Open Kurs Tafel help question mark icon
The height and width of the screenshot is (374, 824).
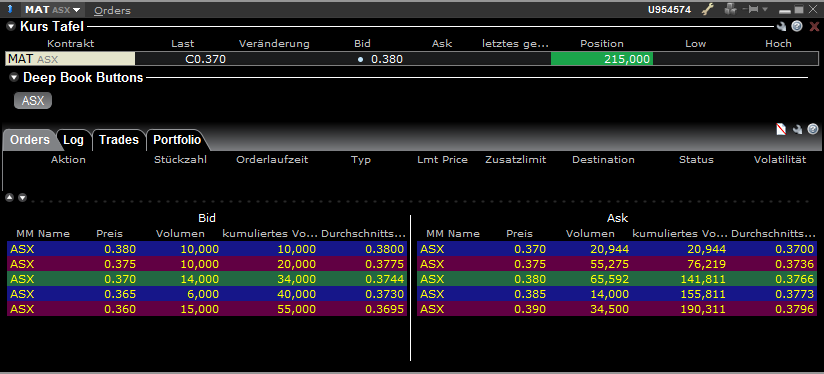click(797, 26)
